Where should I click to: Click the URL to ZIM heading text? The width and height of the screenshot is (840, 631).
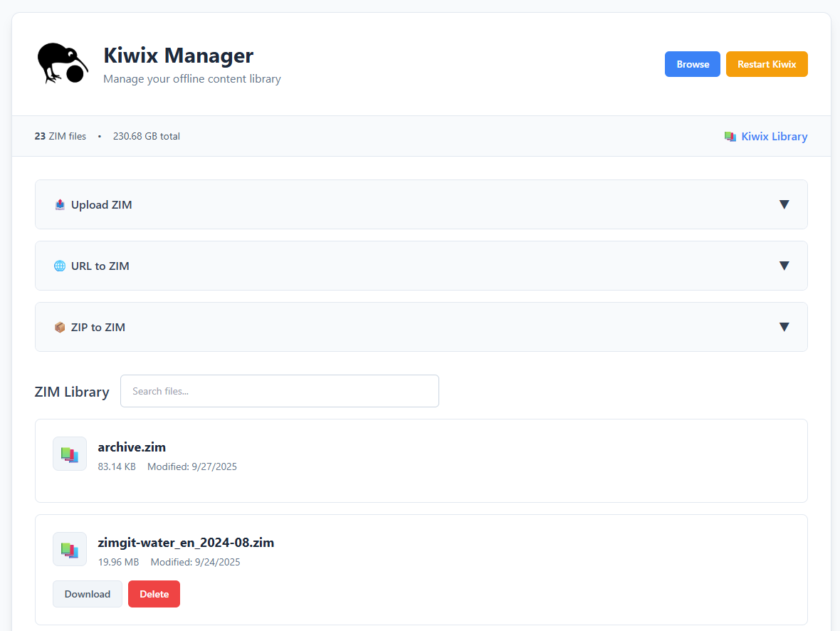coord(100,266)
